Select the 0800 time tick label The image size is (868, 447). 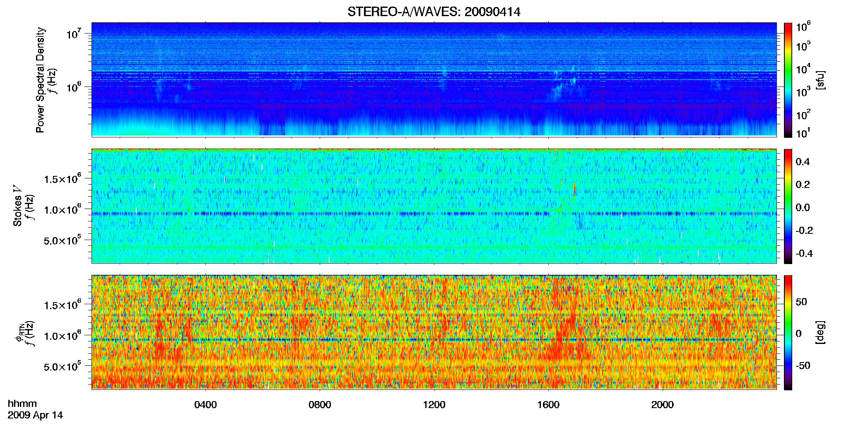click(320, 405)
